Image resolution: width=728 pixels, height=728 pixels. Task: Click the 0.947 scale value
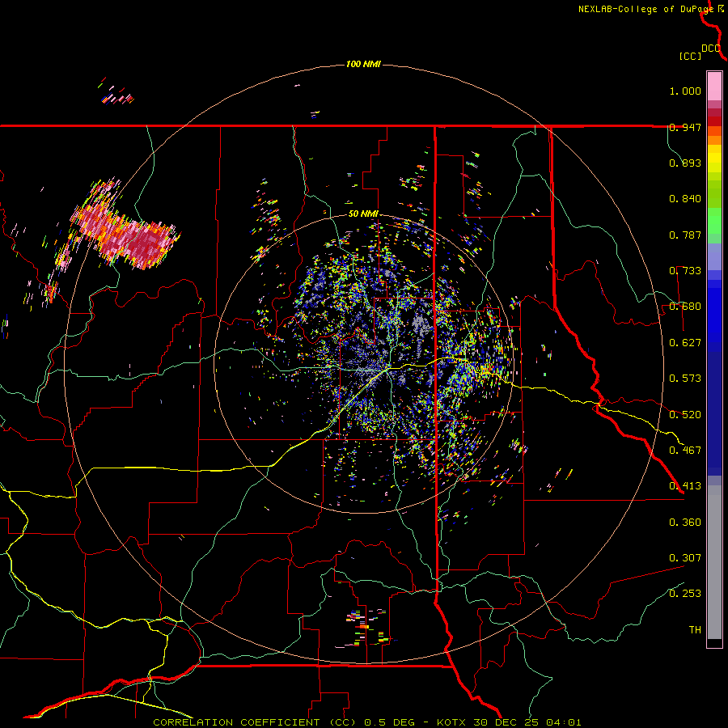(685, 127)
